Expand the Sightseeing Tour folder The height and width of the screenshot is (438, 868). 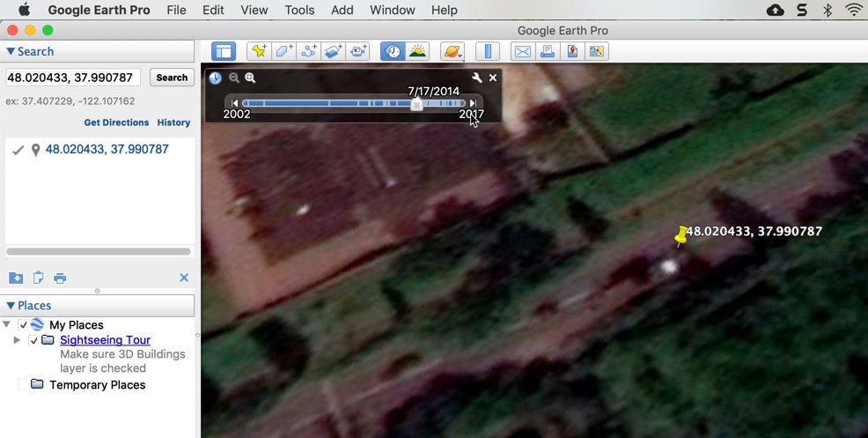point(17,340)
